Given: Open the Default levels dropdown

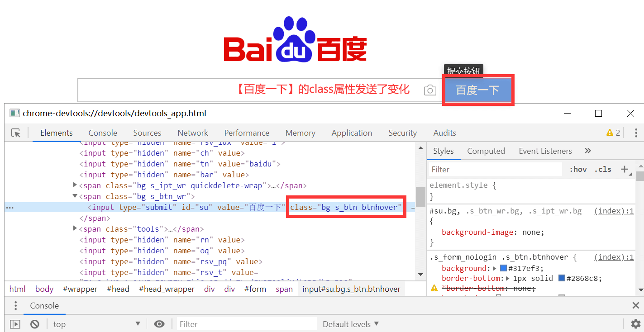Looking at the screenshot, I should click(x=351, y=324).
